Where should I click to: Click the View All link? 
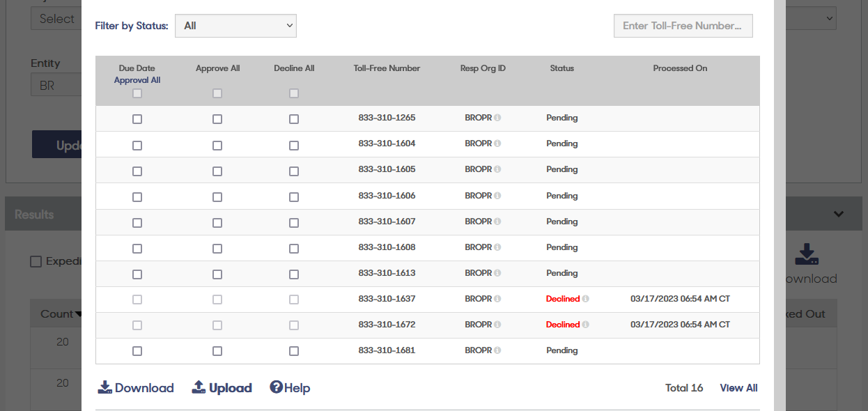click(x=738, y=387)
